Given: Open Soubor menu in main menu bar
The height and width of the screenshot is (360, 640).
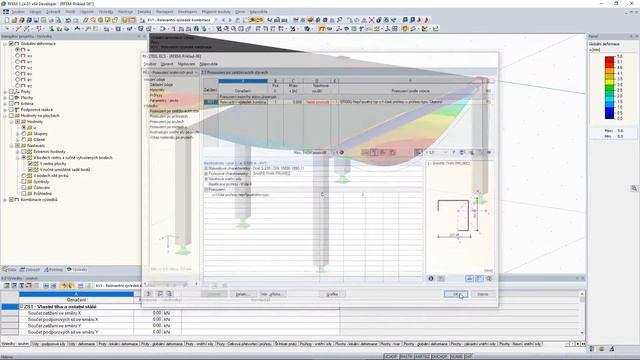Looking at the screenshot, I should pos(18,12).
